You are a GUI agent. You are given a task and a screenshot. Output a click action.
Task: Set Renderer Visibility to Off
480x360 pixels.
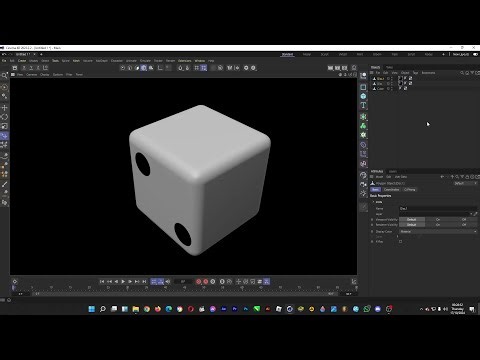pyautogui.click(x=464, y=225)
